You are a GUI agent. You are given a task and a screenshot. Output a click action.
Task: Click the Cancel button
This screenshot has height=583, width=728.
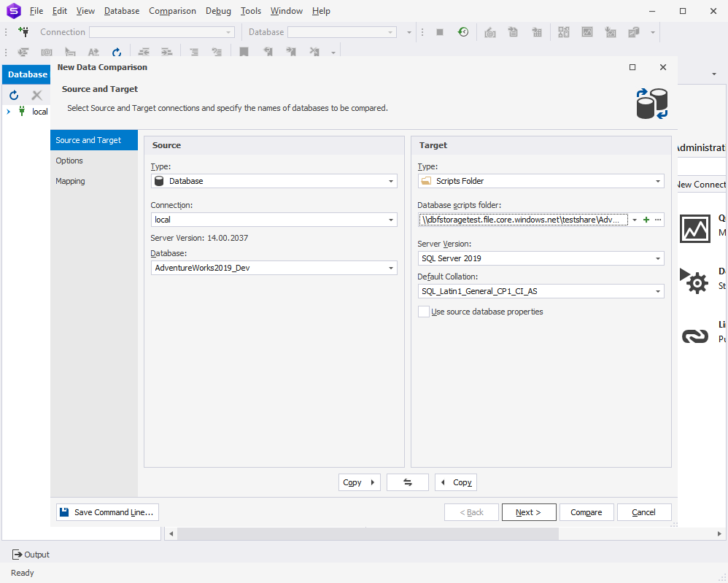tap(644, 512)
